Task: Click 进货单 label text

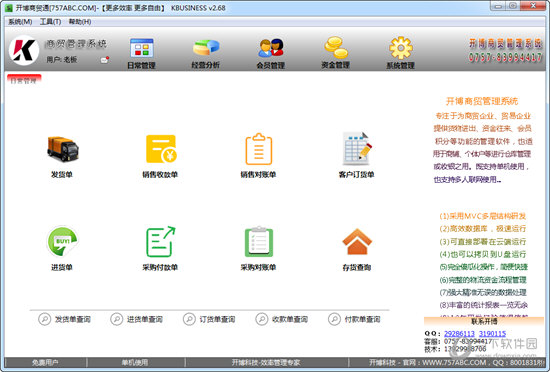Action: [x=62, y=268]
